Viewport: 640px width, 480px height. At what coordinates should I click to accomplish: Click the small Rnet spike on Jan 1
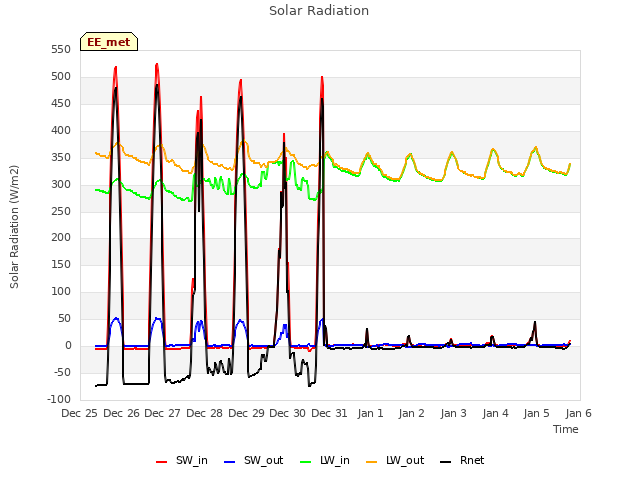pos(367,329)
